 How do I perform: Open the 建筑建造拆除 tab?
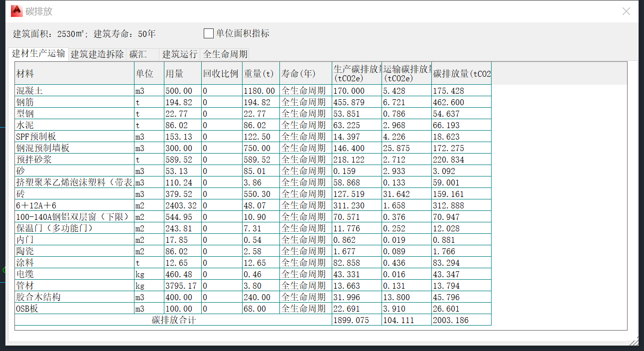point(97,54)
